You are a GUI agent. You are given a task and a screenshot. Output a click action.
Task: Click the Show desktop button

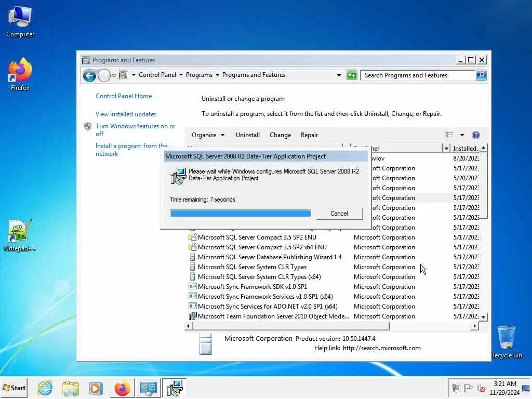(x=526, y=388)
